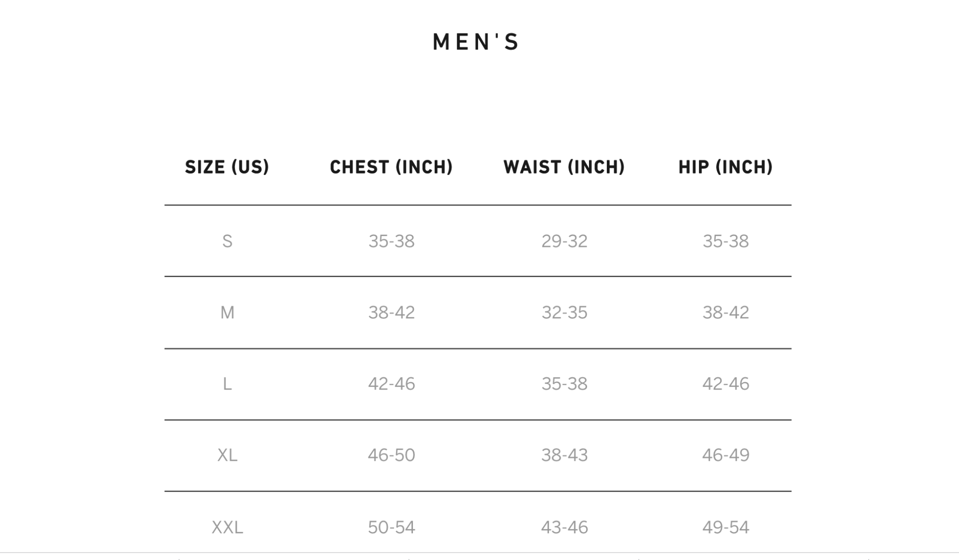959x560 pixels.
Task: Select the S size label
Action: point(227,241)
